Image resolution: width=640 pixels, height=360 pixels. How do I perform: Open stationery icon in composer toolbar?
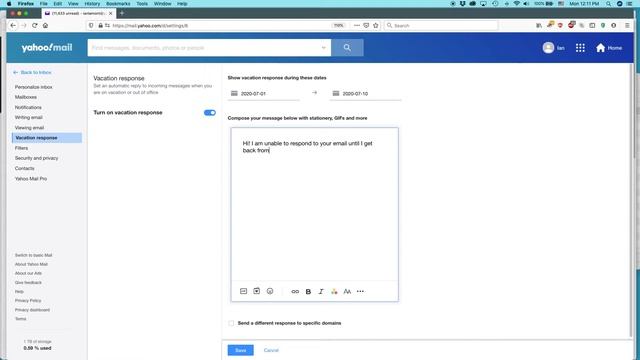point(256,291)
